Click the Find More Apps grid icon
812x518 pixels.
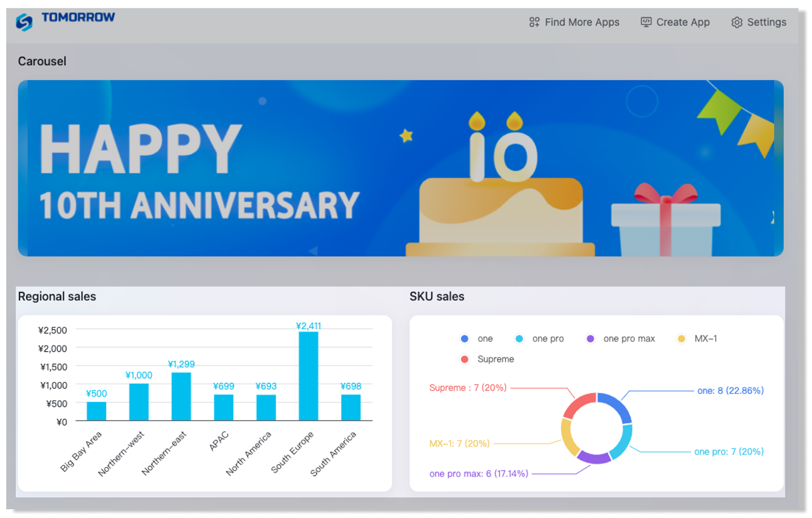[534, 23]
